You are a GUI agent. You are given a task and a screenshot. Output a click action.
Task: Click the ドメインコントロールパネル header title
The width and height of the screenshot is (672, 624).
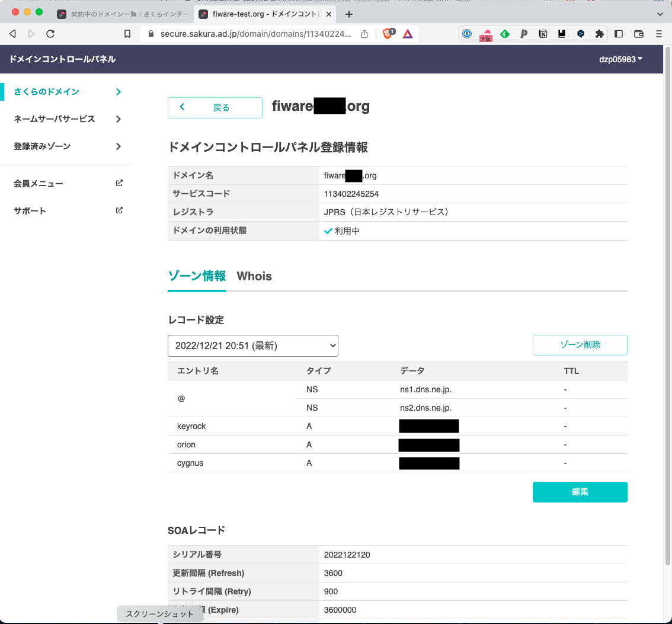(63, 59)
